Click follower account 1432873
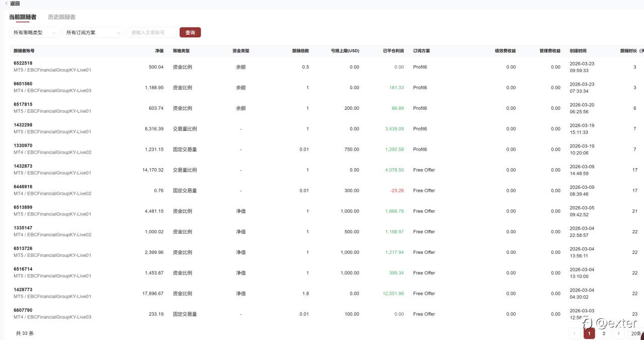 (x=23, y=166)
